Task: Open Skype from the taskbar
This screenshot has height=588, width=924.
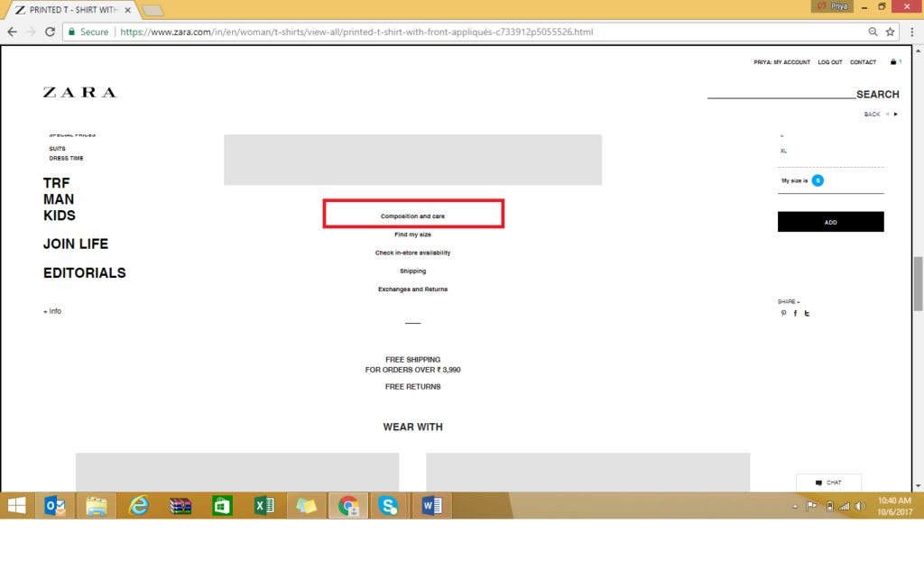Action: (388, 506)
